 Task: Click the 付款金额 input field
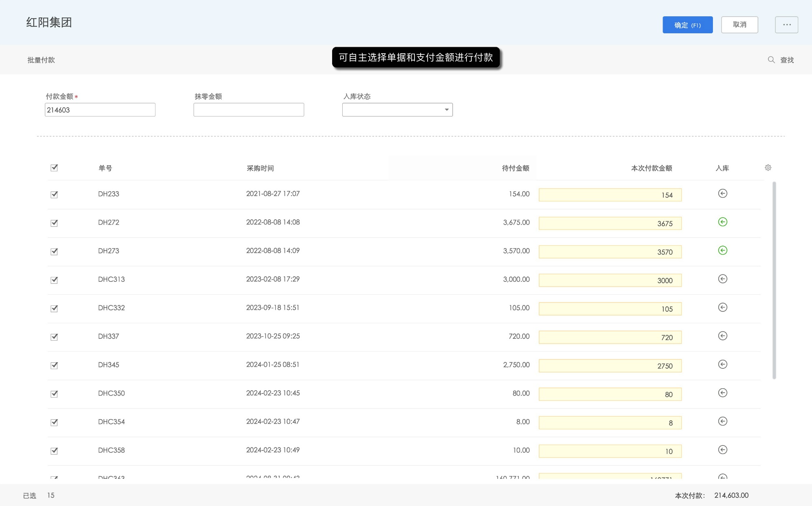point(100,110)
